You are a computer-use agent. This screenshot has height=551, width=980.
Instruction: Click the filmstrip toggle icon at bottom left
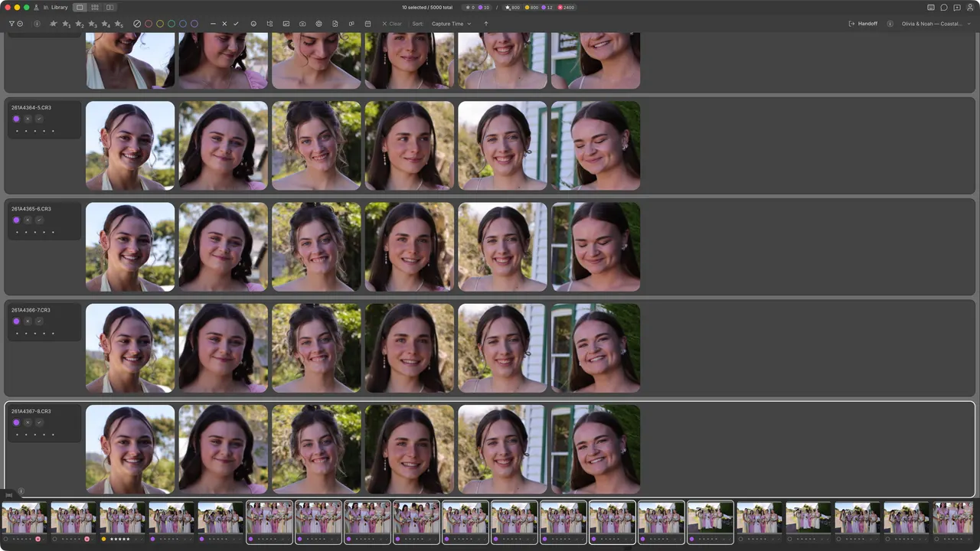9,495
